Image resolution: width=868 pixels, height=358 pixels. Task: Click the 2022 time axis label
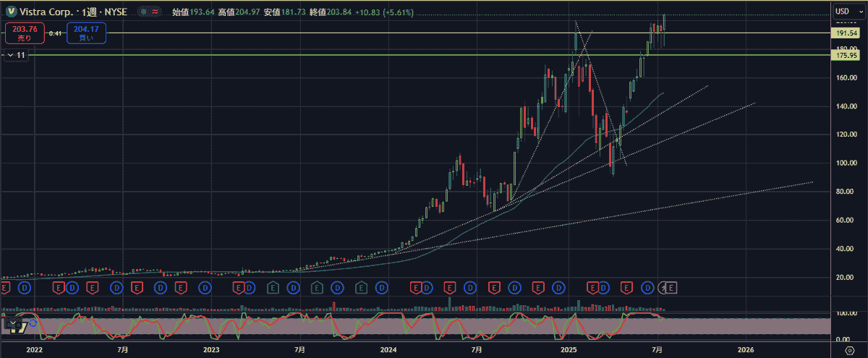click(35, 349)
